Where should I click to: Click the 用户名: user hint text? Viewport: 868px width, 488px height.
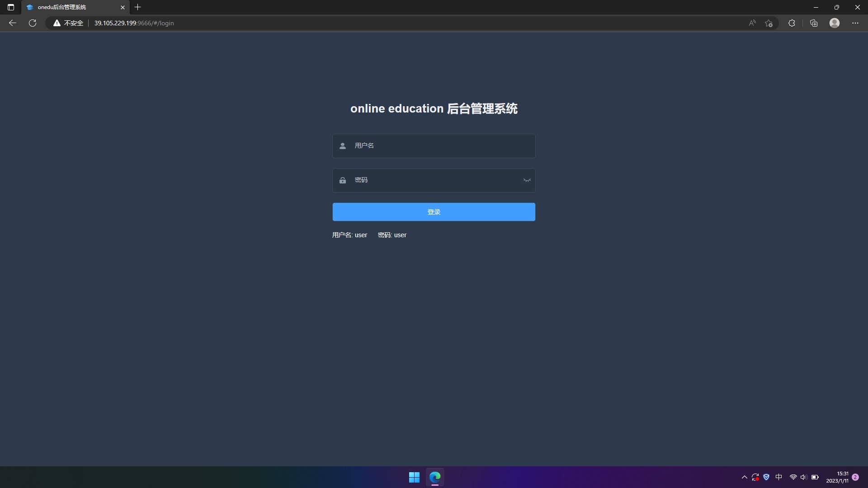point(349,235)
